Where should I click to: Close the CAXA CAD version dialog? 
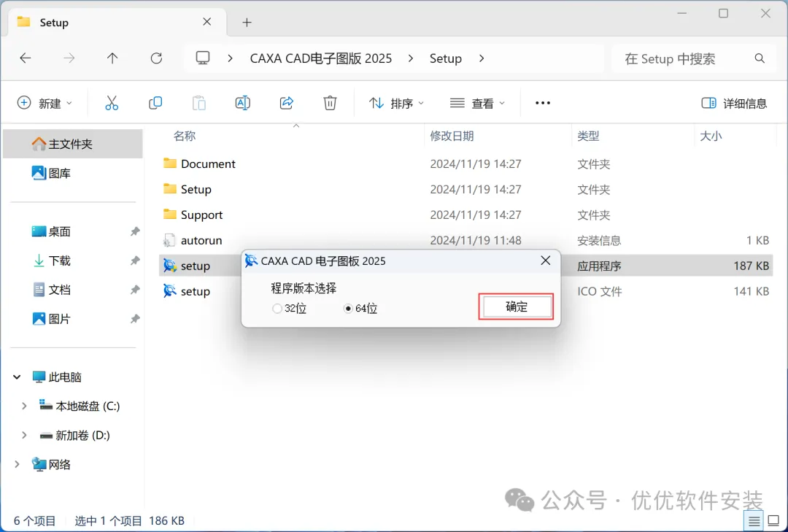545,261
